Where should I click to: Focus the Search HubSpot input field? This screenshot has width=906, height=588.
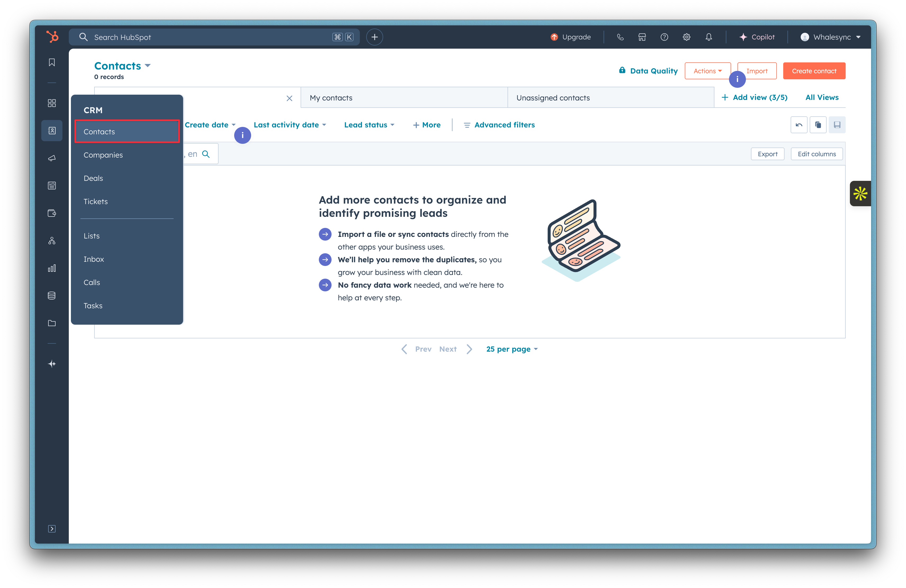coord(214,37)
